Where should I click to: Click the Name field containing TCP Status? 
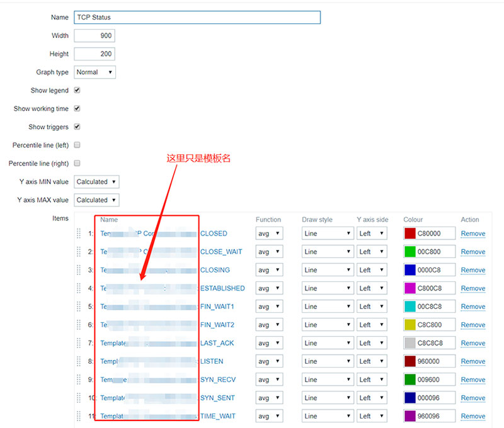point(197,18)
